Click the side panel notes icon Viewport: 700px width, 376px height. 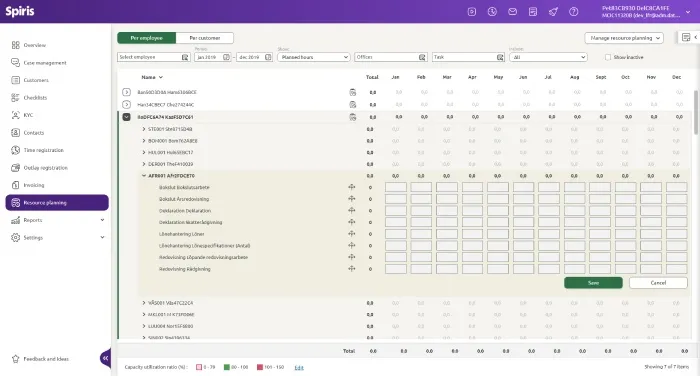coord(686,38)
